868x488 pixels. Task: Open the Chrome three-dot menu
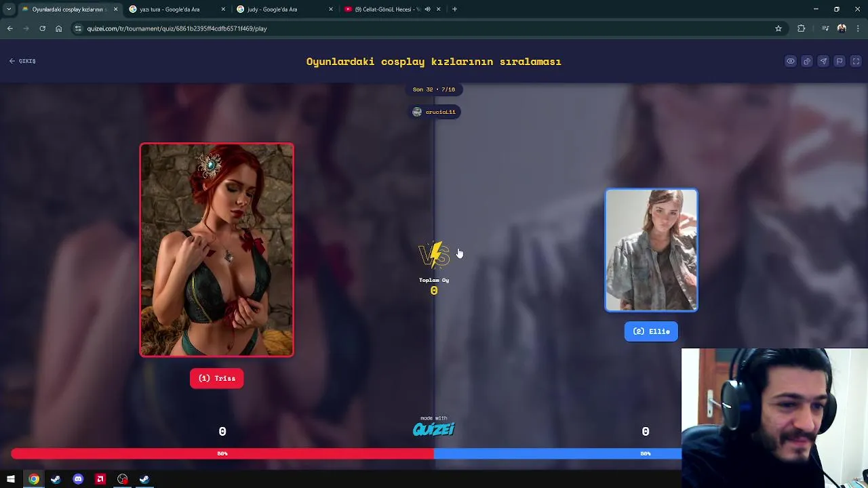858,28
